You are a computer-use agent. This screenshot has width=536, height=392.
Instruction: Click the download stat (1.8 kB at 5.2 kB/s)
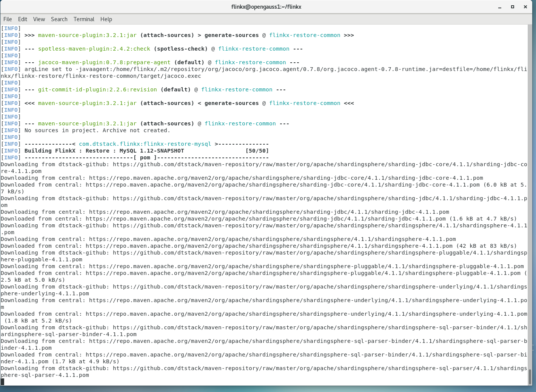[38, 321]
